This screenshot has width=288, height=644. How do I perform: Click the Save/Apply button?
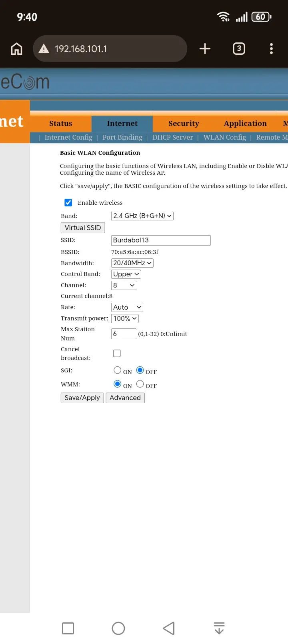coord(82,398)
